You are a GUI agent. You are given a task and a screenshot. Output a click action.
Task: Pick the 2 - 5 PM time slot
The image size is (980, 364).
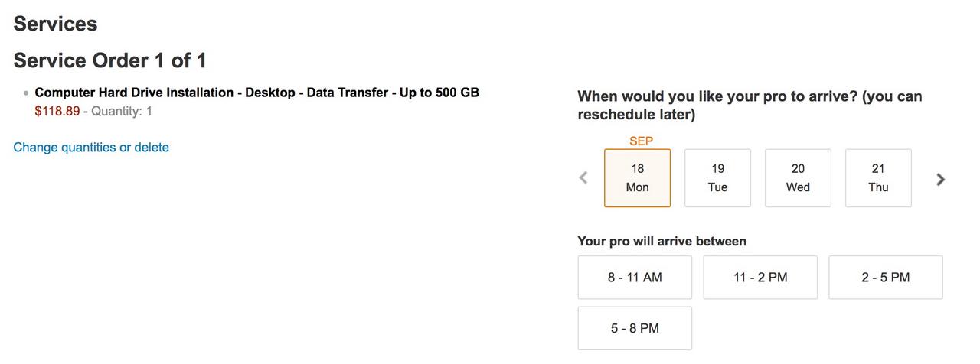[886, 278]
